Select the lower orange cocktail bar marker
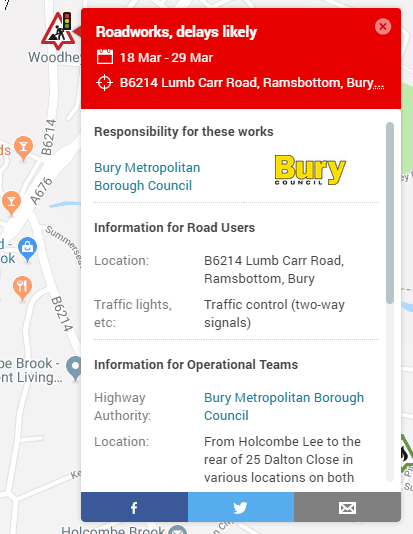This screenshot has width=413, height=534. point(11,203)
